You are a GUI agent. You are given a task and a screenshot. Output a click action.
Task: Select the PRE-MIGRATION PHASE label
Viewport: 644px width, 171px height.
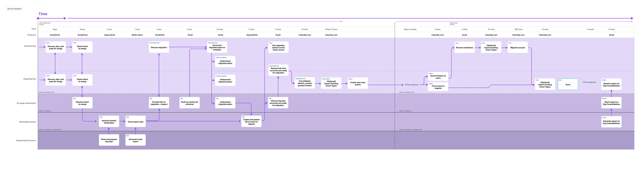click(x=45, y=24)
